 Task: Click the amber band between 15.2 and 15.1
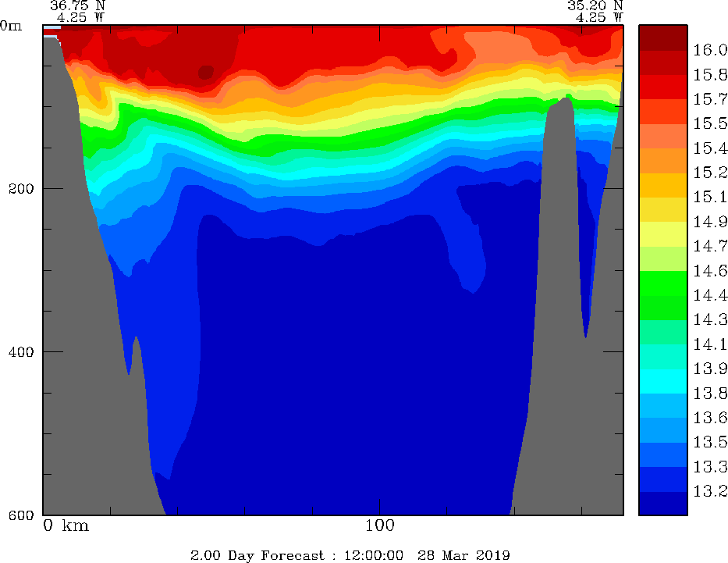pyautogui.click(x=663, y=185)
